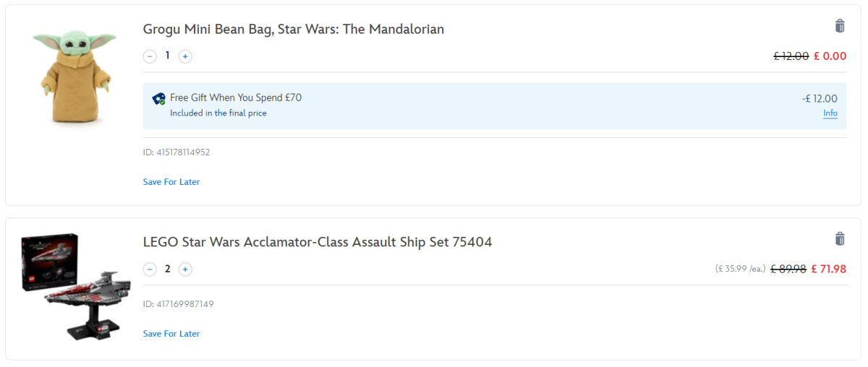Increase LEGO Assault Ship quantity
868x367 pixels.
point(185,269)
